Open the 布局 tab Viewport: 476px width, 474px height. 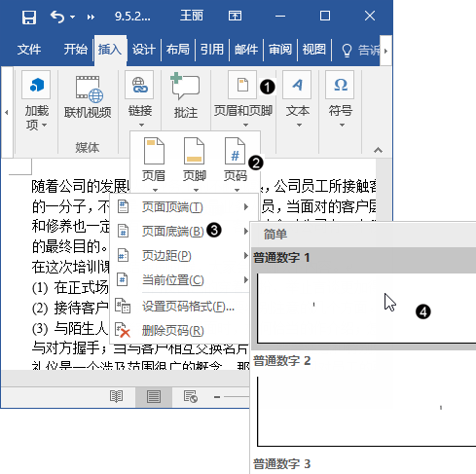point(178,50)
